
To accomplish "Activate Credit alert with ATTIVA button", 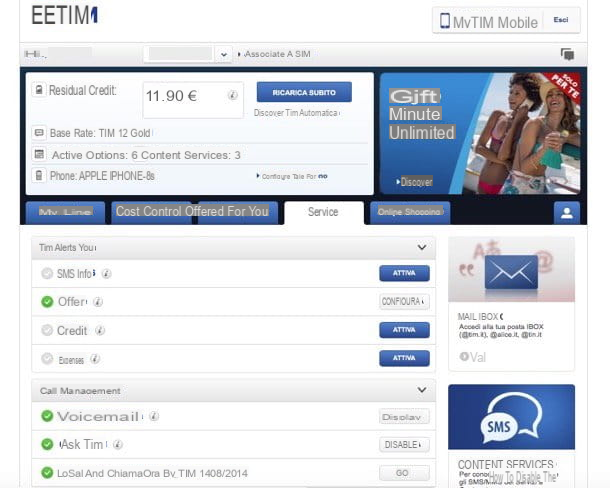I will (x=404, y=330).
